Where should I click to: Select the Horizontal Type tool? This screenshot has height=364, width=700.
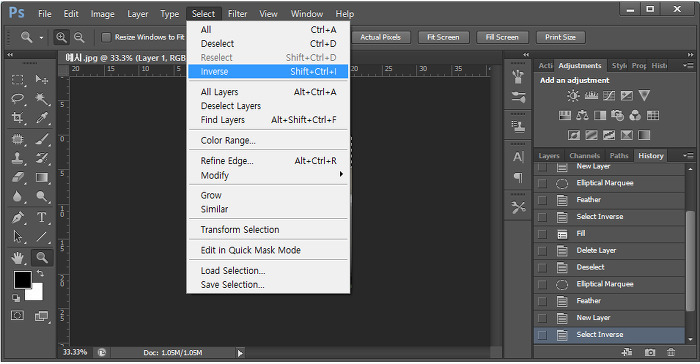tap(42, 218)
